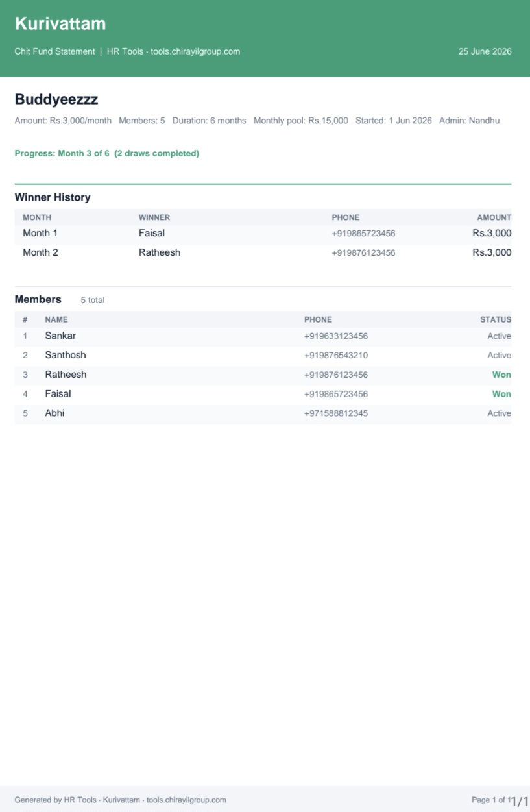Click the Buddyeezzz group name
This screenshot has width=530, height=812.
pos(56,99)
